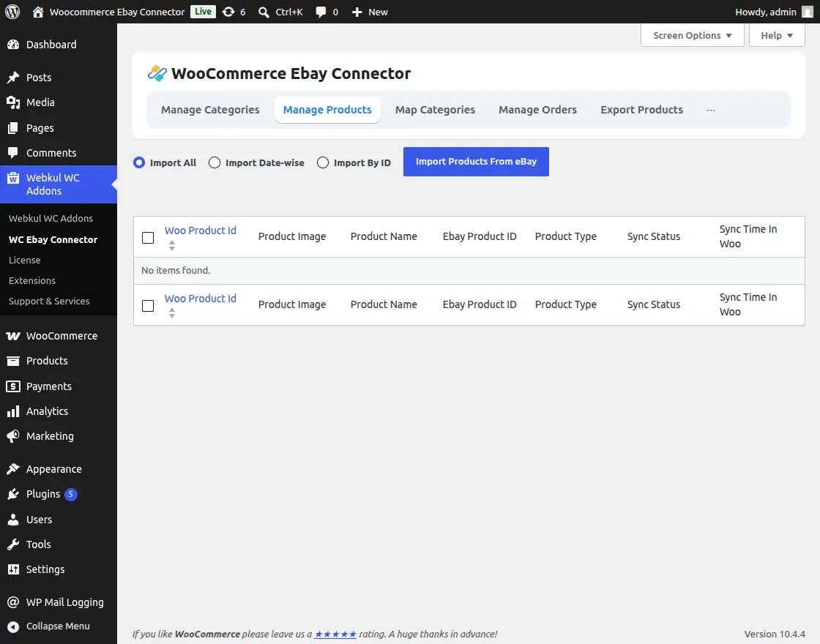Click the Marketing megaphone icon
This screenshot has width=820, height=644.
tap(13, 436)
